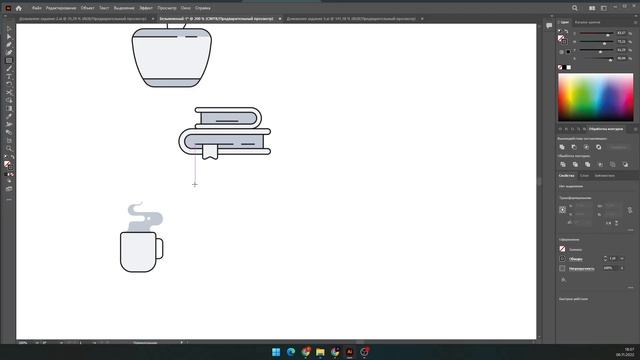This screenshot has width=640, height=360.
Task: Select the Rotate tool
Action: pos(9,84)
